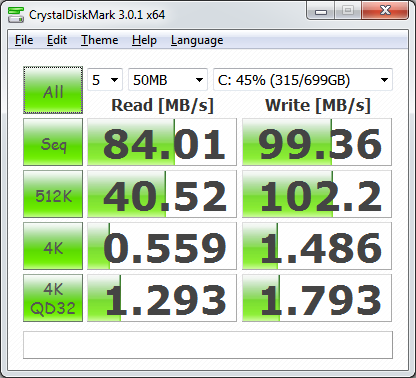Start the Seq benchmark test
The width and height of the screenshot is (416, 378).
53,142
